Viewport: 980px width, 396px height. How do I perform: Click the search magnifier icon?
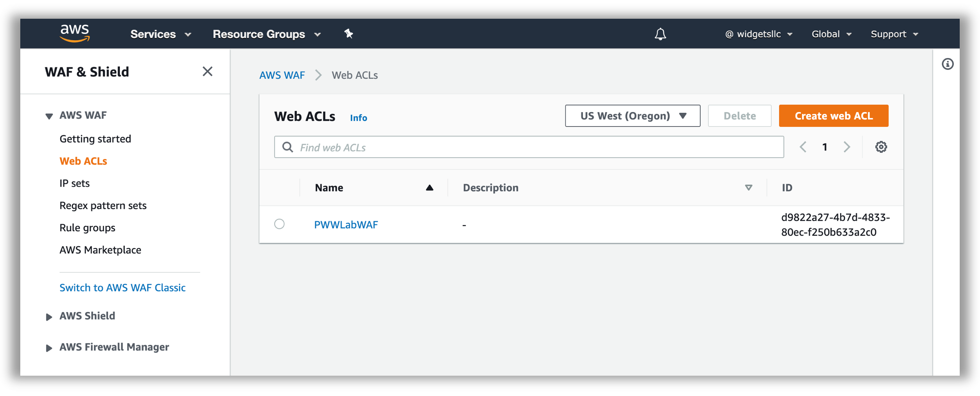[x=288, y=147]
